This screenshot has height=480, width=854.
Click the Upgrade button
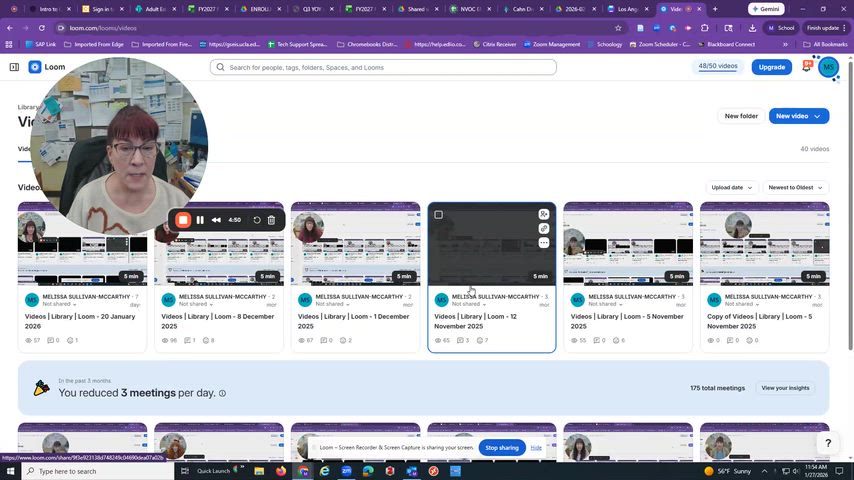(x=771, y=67)
